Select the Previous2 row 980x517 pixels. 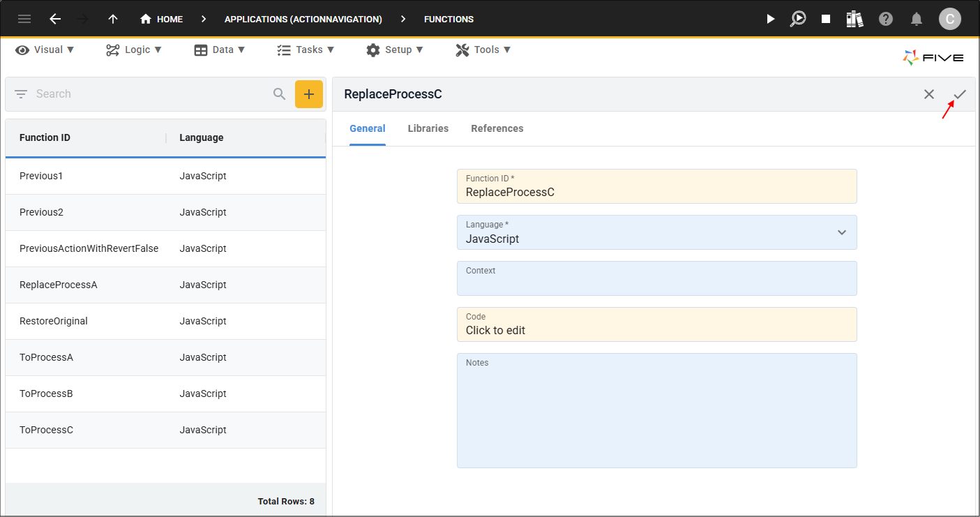(x=165, y=212)
